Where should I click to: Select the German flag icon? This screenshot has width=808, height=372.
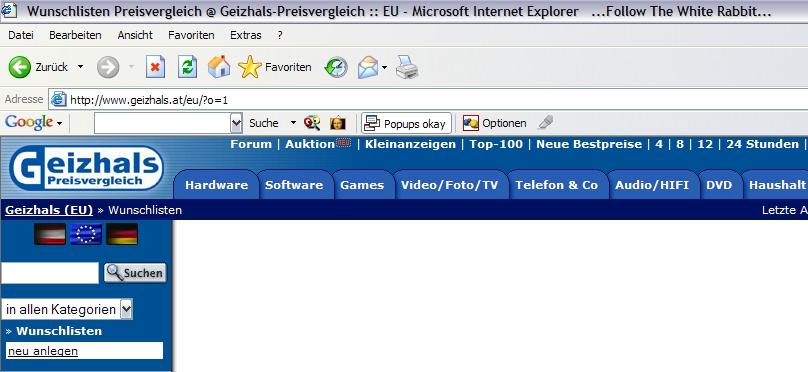pyautogui.click(x=122, y=234)
